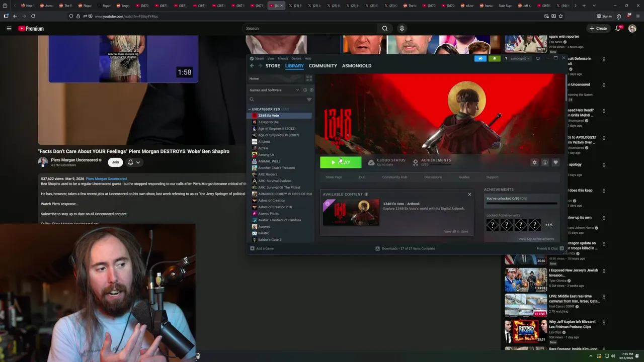The width and height of the screenshot is (644, 362).
Task: Open the Friends menu in Steam
Action: pyautogui.click(x=283, y=58)
